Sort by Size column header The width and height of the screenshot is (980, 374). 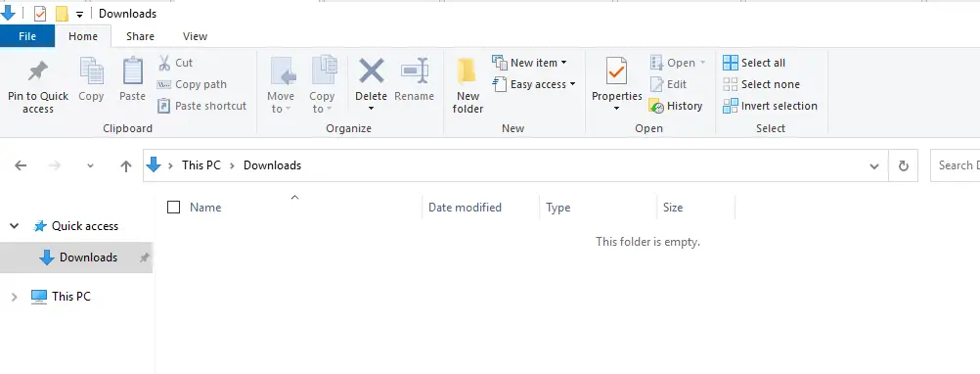coord(673,207)
